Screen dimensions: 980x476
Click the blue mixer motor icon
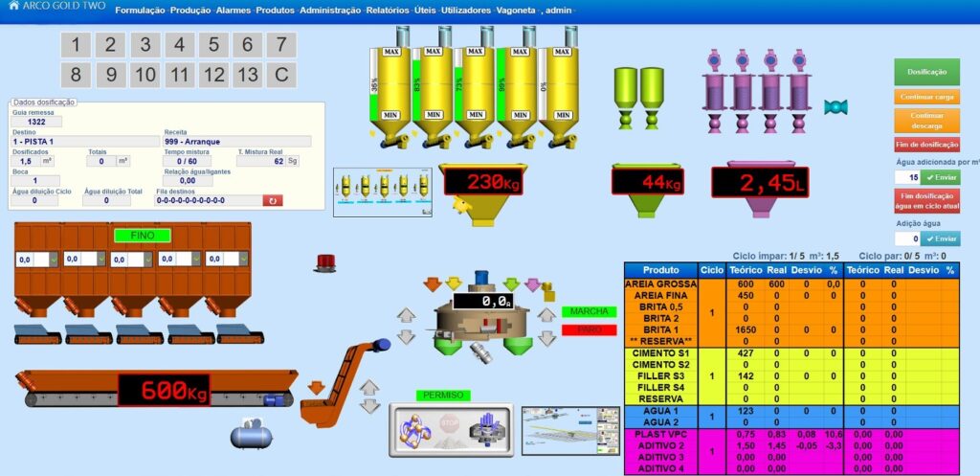point(481,279)
